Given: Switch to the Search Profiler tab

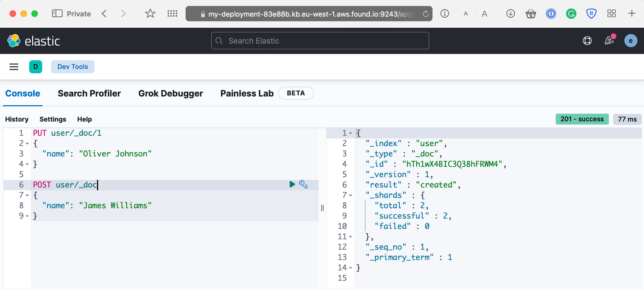Looking at the screenshot, I should coord(89,93).
